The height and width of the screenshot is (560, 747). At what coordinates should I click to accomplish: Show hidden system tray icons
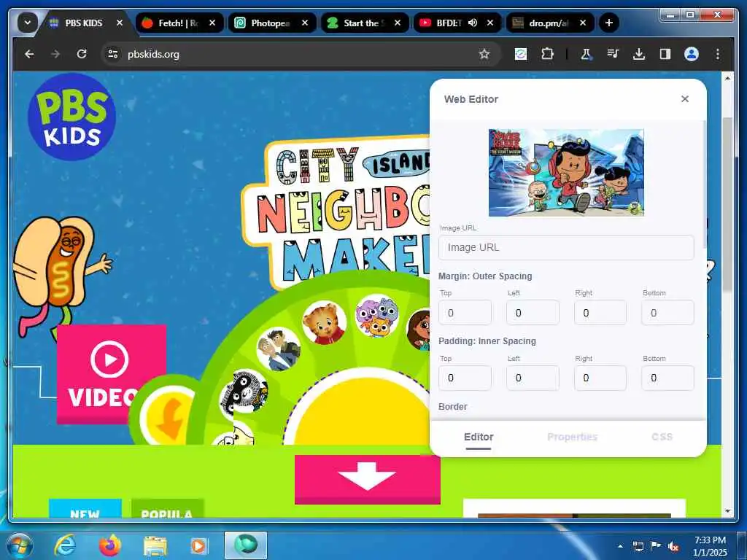[620, 546]
